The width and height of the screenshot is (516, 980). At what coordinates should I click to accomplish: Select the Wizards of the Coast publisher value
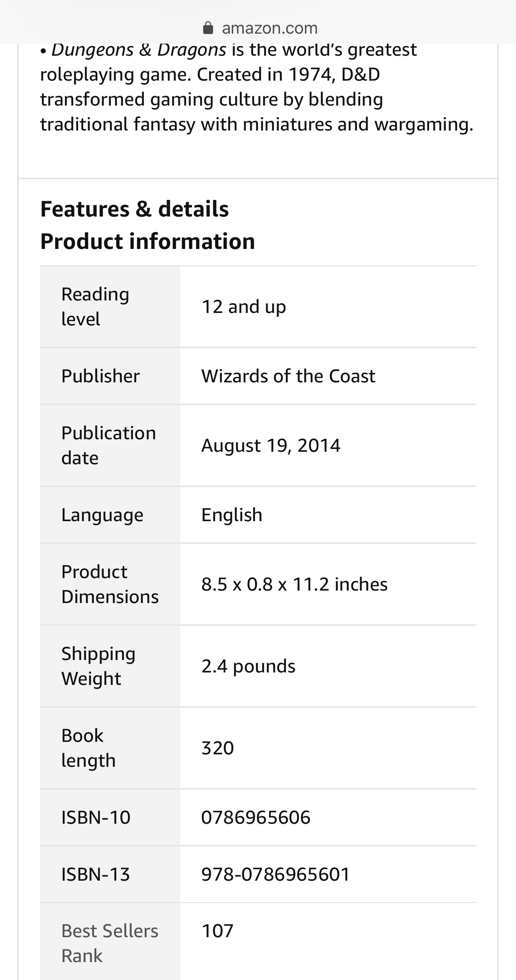(x=288, y=376)
